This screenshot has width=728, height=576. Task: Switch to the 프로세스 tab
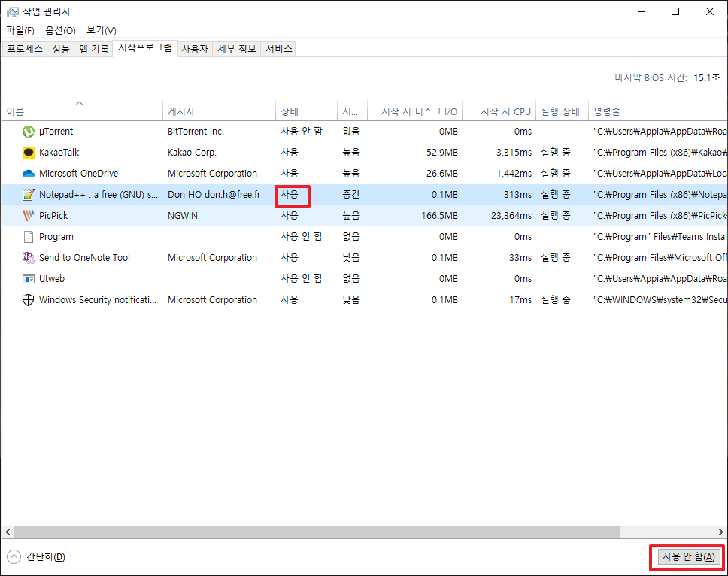tap(25, 49)
